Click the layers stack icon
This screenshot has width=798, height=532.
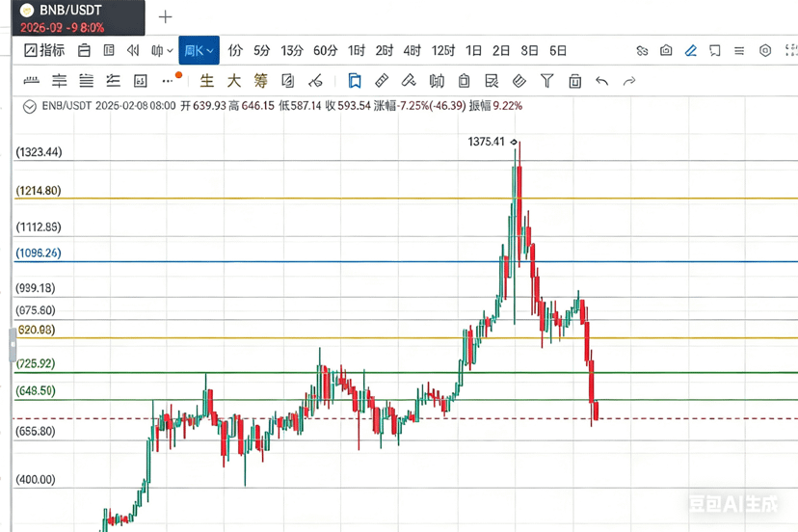[519, 80]
